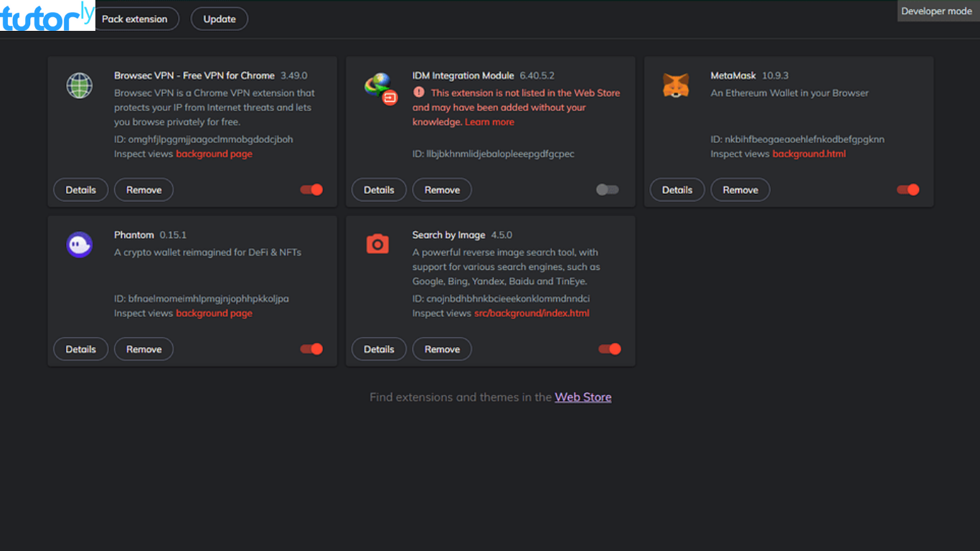Click the Browsec VPN globe icon
Screen dimensions: 980x551
click(x=79, y=85)
